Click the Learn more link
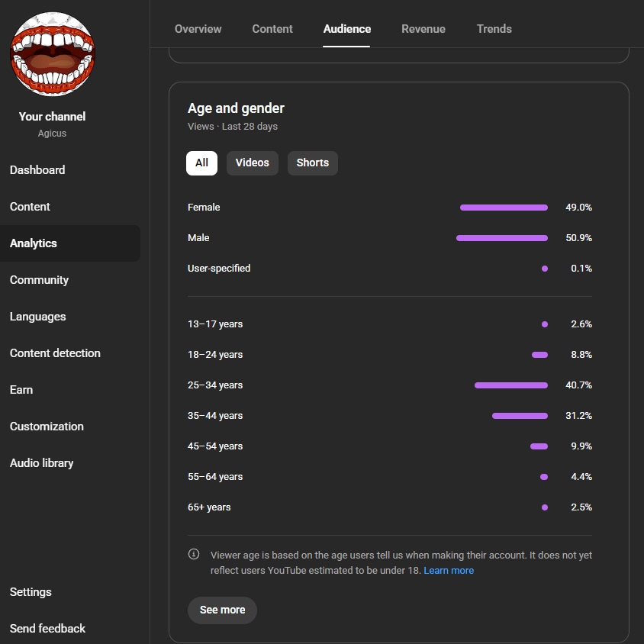Image resolution: width=644 pixels, height=644 pixels. click(x=449, y=571)
